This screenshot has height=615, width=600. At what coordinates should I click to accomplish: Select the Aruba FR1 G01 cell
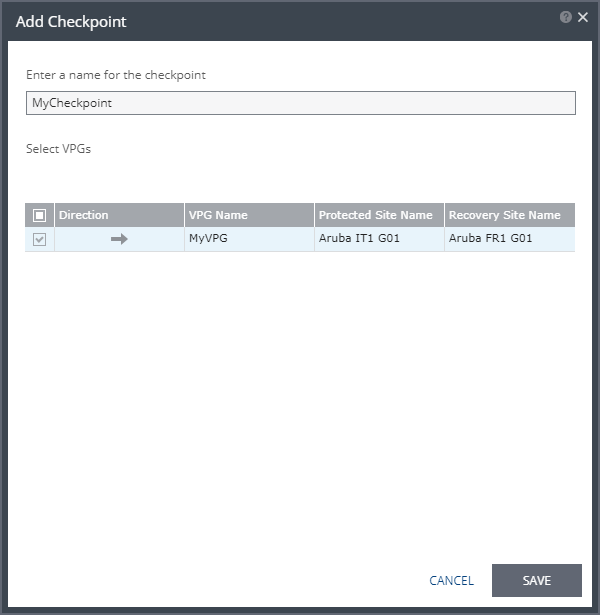coord(510,239)
